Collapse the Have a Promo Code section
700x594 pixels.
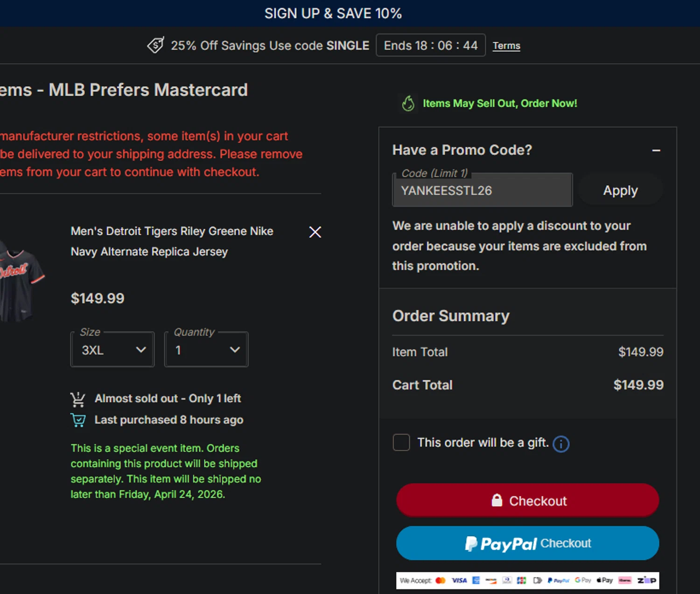pos(656,150)
